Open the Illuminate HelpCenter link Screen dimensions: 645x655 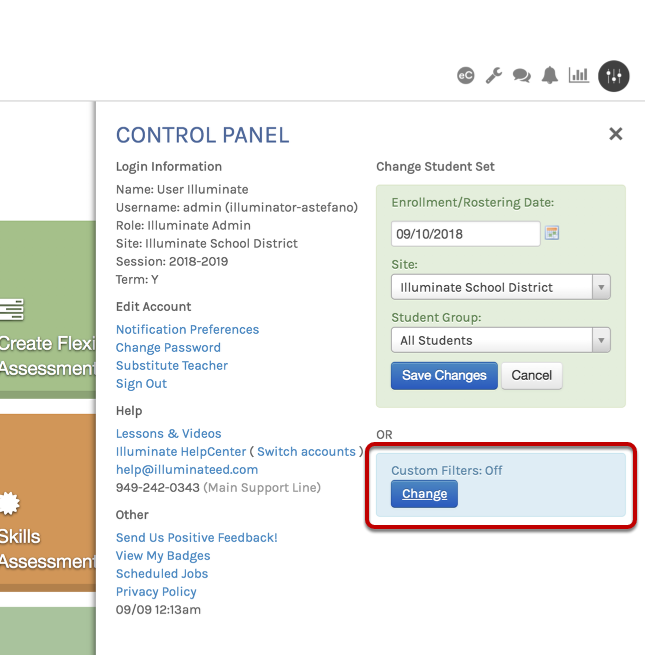tap(181, 452)
